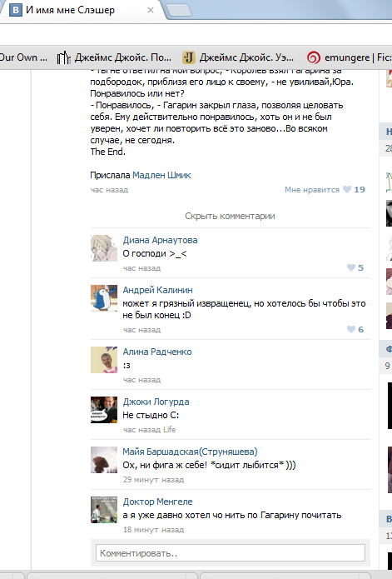Click Доктор Менгеле's avatar image
The height and width of the screenshot is (579, 392).
[104, 510]
